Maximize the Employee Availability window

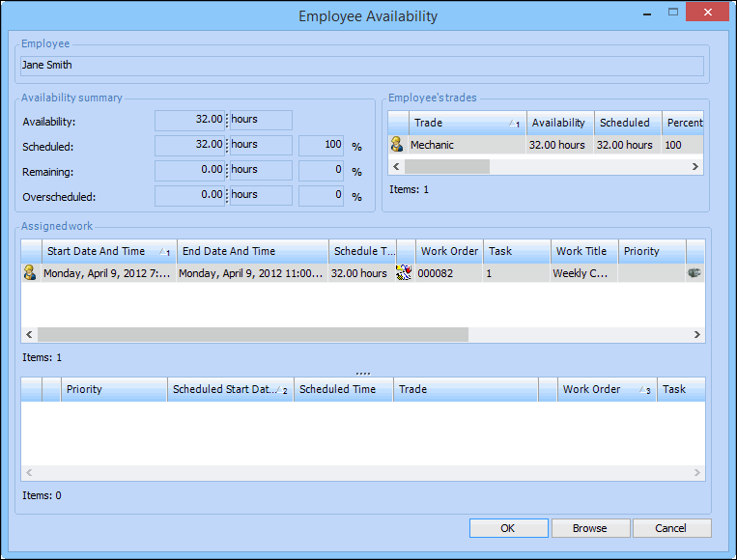673,13
